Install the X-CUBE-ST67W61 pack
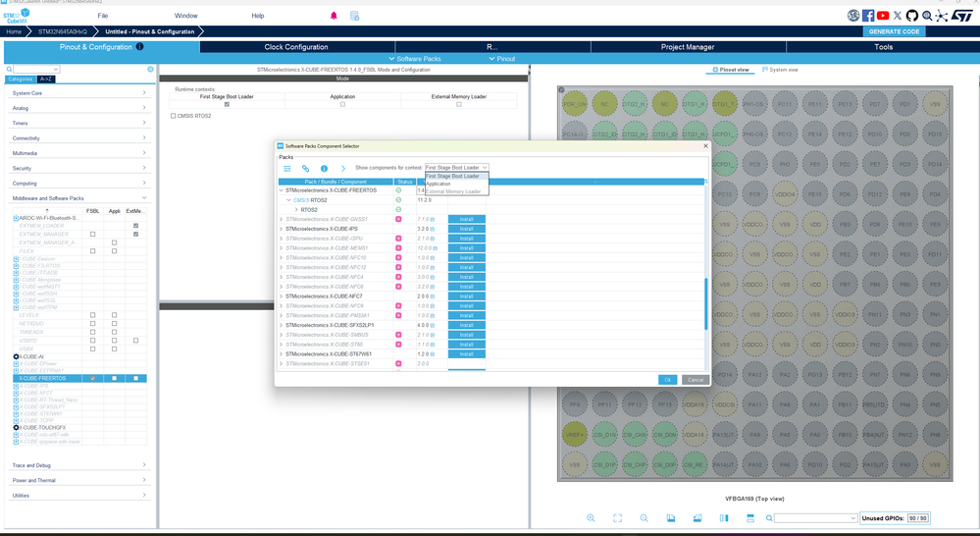This screenshot has height=536, width=980. [466, 354]
